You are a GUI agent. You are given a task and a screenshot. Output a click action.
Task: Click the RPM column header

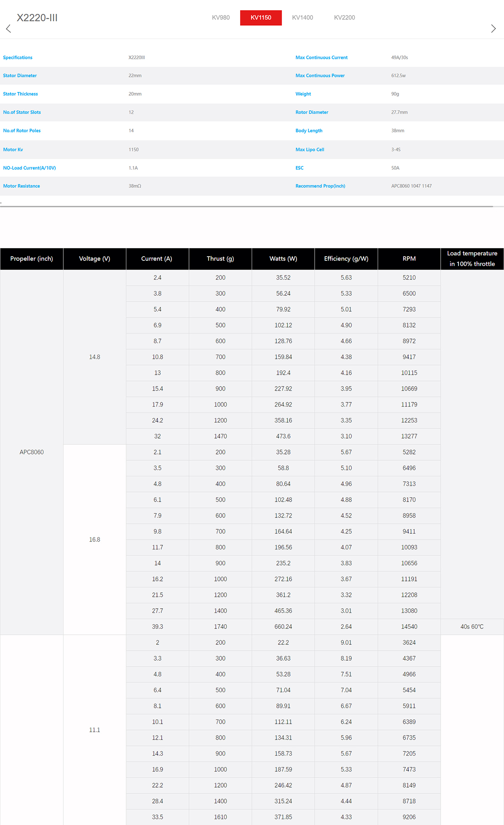click(x=409, y=259)
